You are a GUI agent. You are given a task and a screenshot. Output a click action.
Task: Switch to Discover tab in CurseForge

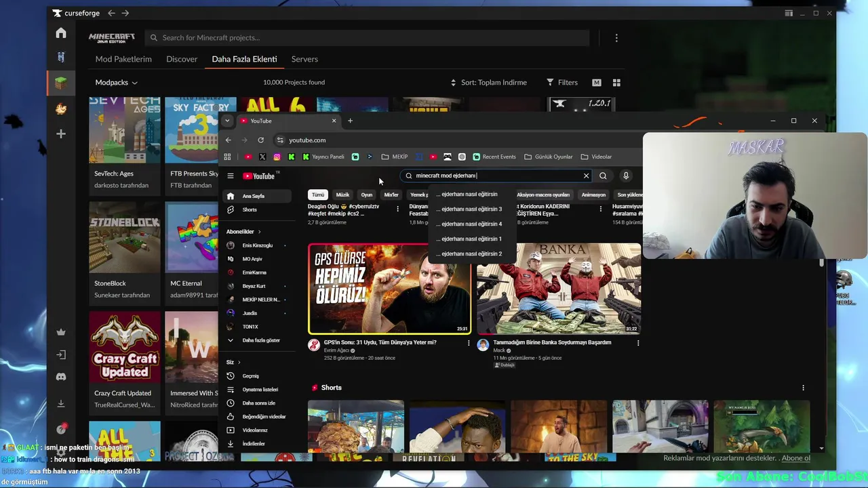coord(182,59)
